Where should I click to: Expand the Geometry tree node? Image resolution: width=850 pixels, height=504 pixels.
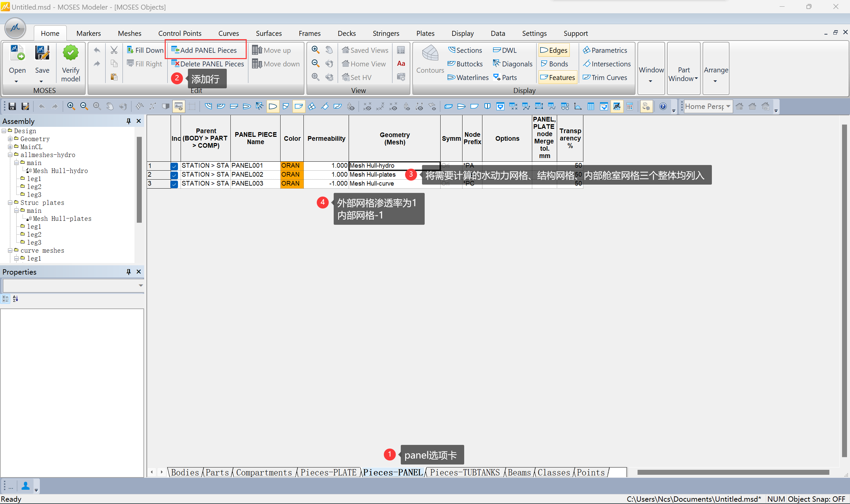tap(10, 139)
